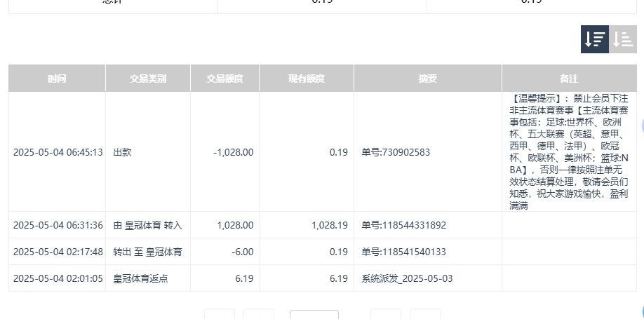644x319 pixels.
Task: Click the 摘要 column header
Action: coord(428,79)
